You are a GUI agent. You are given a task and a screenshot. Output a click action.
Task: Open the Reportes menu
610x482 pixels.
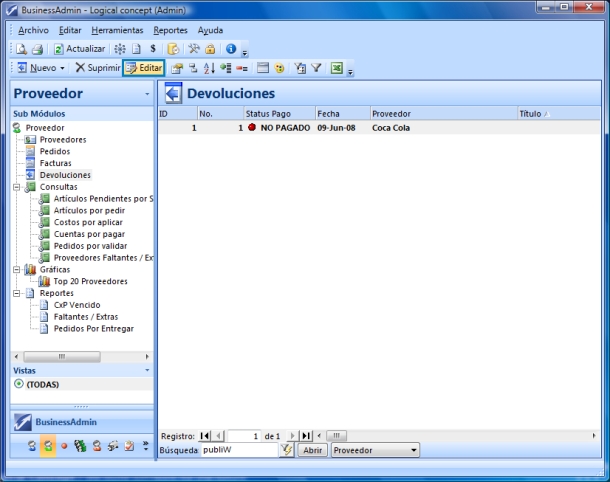170,30
